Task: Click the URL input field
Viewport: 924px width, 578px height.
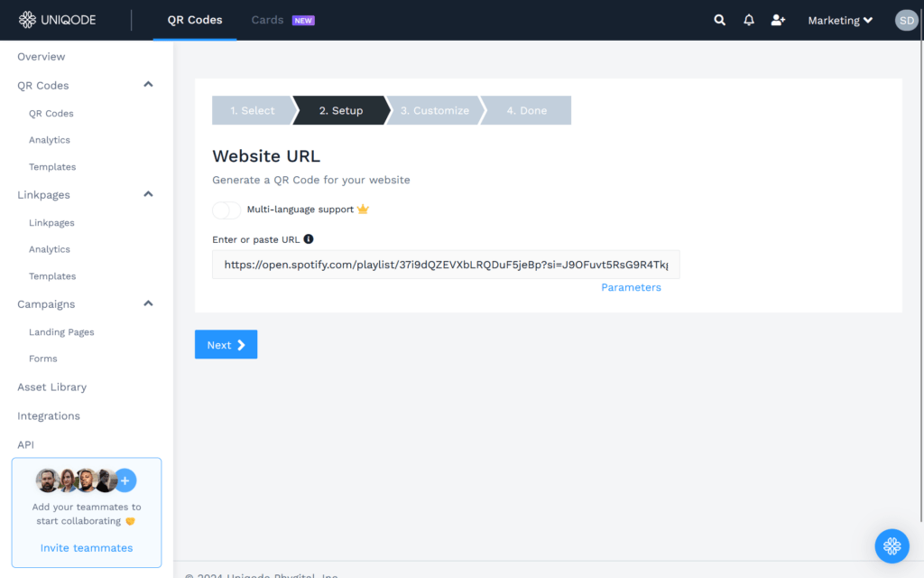Action: click(x=446, y=265)
